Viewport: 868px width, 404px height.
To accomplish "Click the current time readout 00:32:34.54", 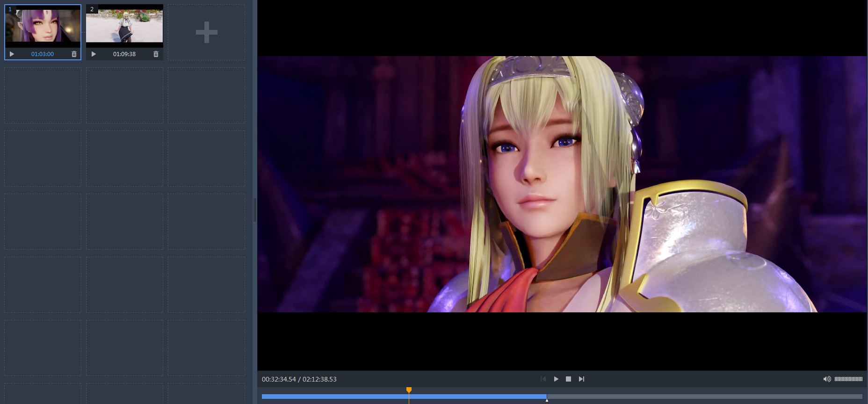I will (279, 379).
